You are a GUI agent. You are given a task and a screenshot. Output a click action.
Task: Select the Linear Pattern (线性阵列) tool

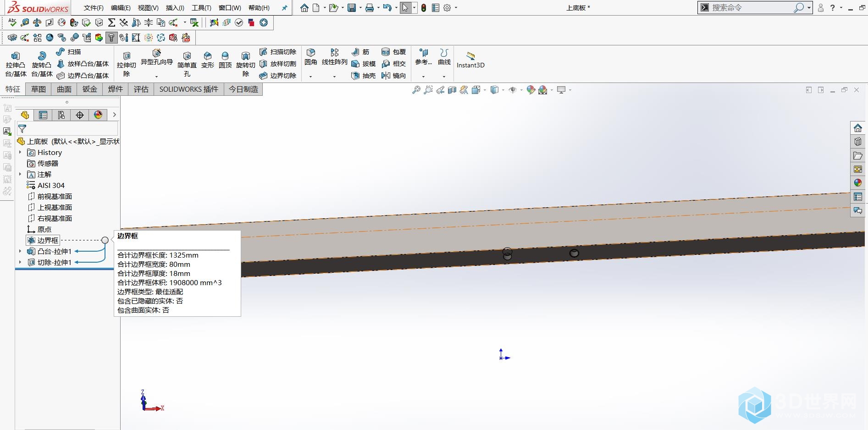[334, 57]
